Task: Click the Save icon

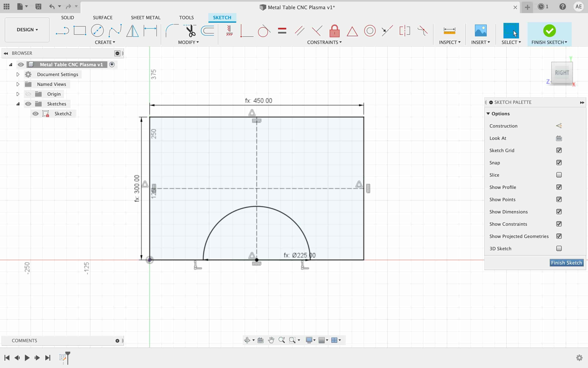Action: [x=38, y=7]
